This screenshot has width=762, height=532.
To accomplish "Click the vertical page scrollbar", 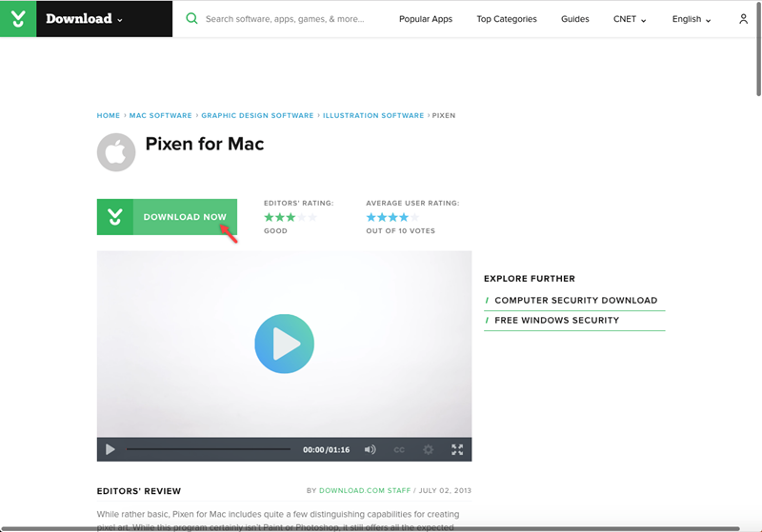I will click(x=758, y=49).
